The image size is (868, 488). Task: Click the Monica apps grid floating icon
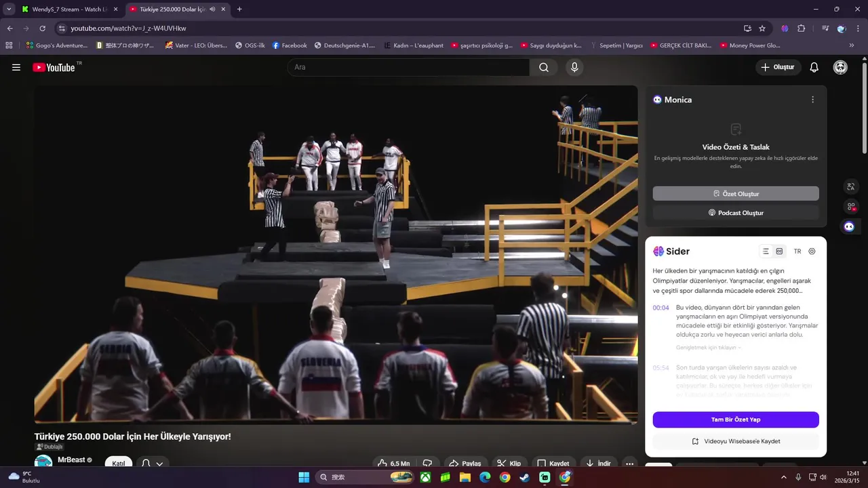(850, 207)
